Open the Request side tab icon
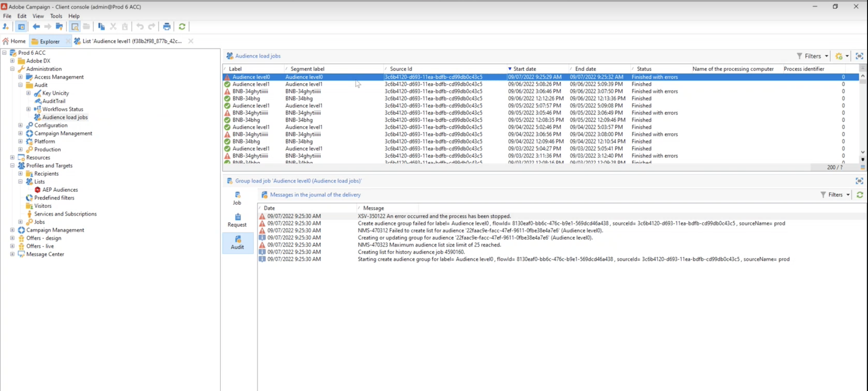 [237, 220]
